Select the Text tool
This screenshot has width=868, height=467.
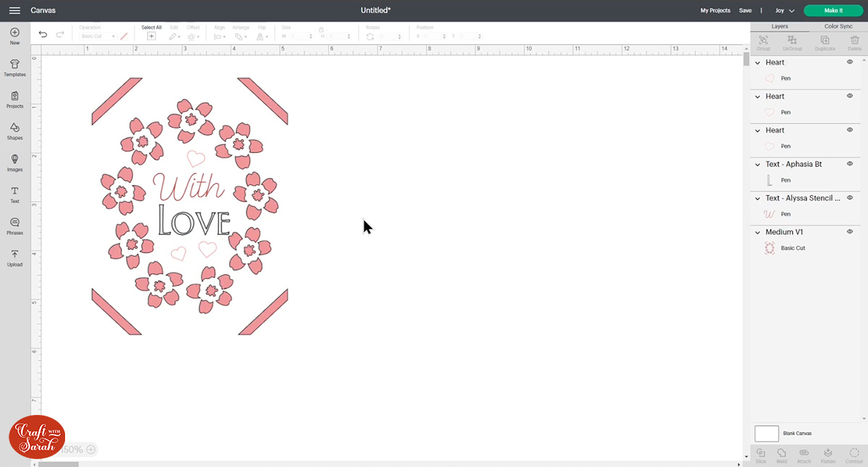click(14, 194)
